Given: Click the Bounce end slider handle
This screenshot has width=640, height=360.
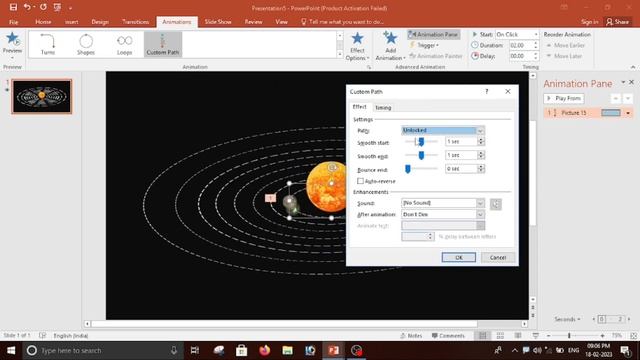Looking at the screenshot, I should pyautogui.click(x=408, y=169).
